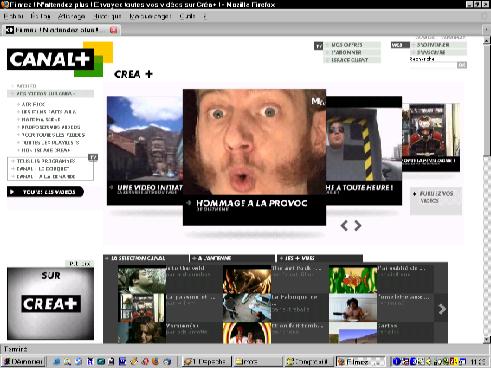Screen dimensions: 491x368
Task: Expand the Canal+ Le Bouquet item
Action: point(43,169)
